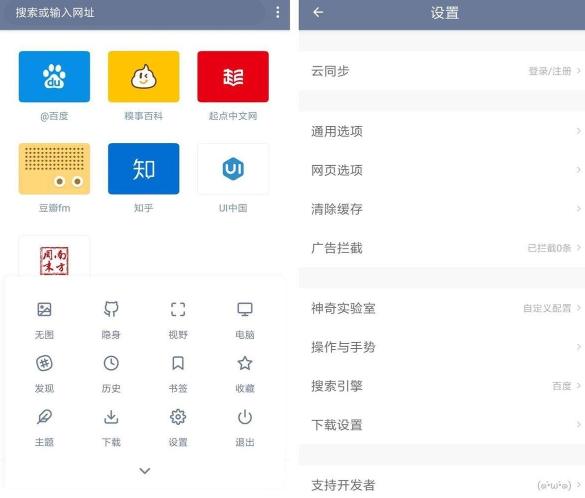
Task: Open 清除缓存 clear cache
Action: (442, 209)
